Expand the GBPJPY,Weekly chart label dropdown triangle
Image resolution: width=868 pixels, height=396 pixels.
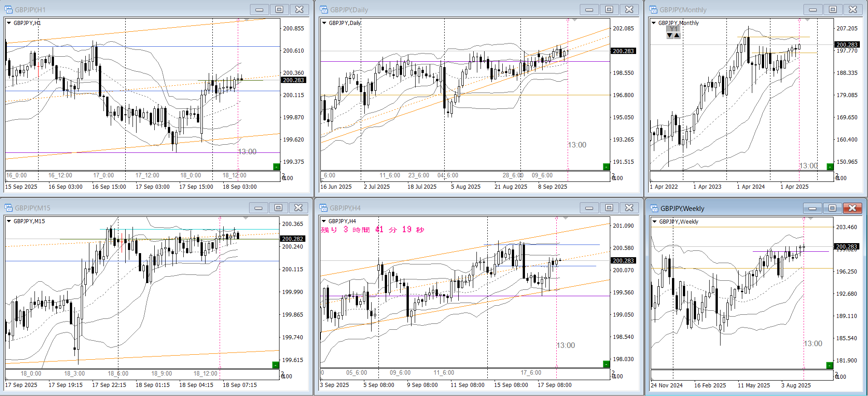click(x=654, y=222)
